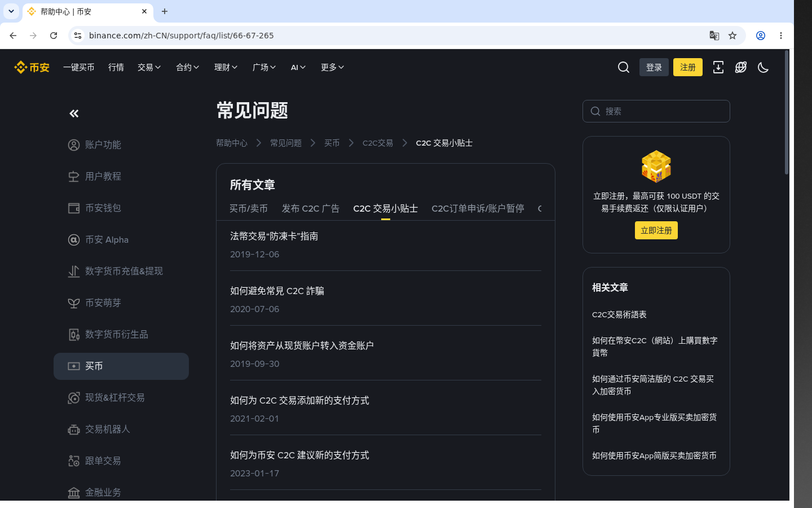812x508 pixels.
Task: Switch to the C2C订单申诉/账户暂停 tab
Action: [x=478, y=208]
